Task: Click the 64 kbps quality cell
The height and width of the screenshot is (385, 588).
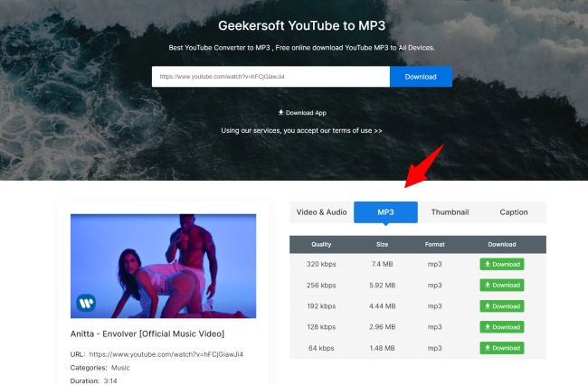Action: pyautogui.click(x=321, y=348)
